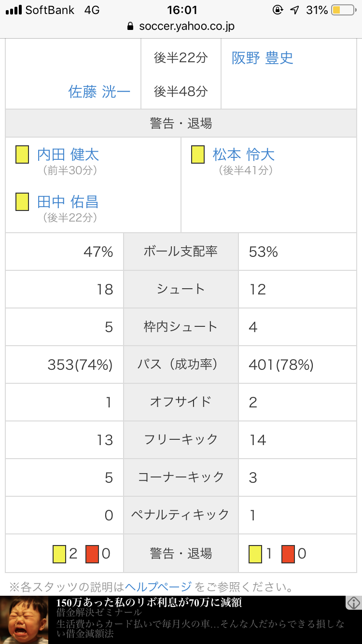Open player page for 佐藤 洸一

point(99,91)
